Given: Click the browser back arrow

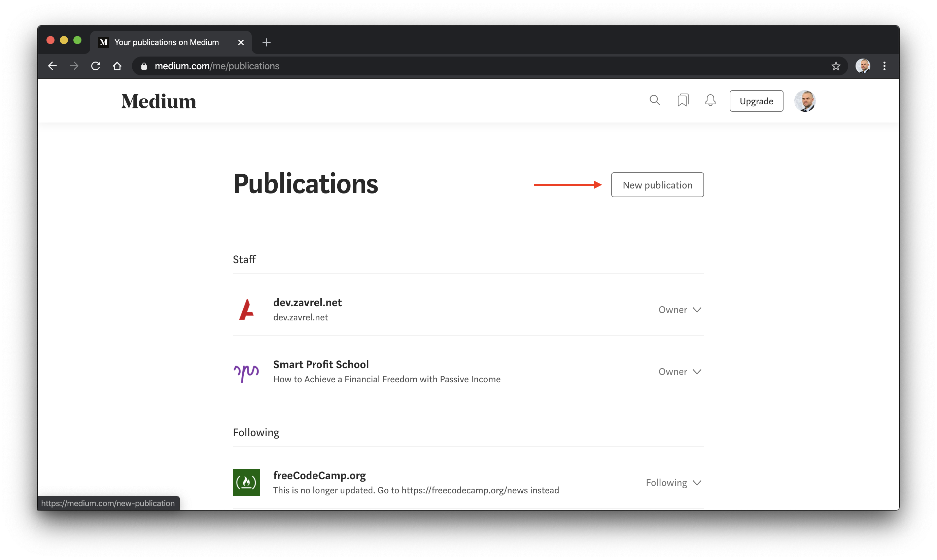Looking at the screenshot, I should [53, 66].
